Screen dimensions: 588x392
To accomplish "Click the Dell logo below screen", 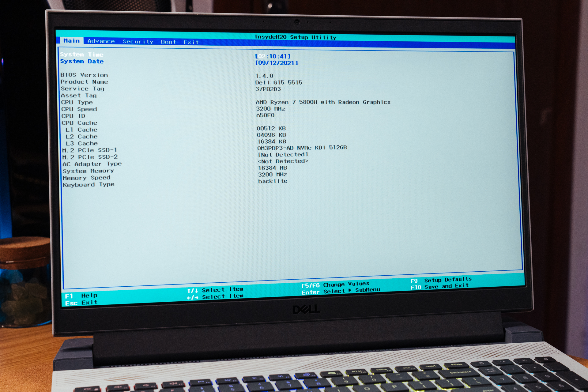I will (x=306, y=310).
